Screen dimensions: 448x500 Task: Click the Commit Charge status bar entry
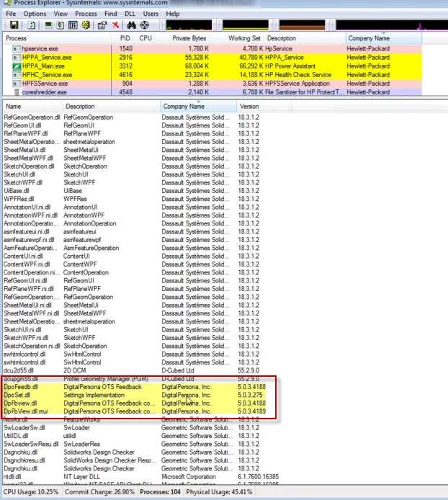click(x=99, y=492)
